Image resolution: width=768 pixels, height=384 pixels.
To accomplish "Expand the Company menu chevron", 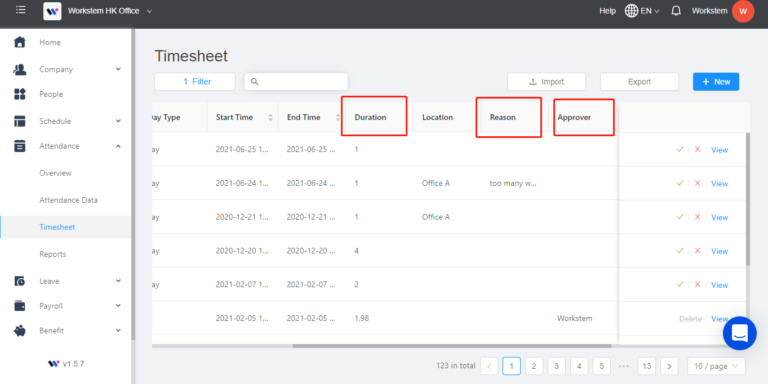I will [118, 69].
